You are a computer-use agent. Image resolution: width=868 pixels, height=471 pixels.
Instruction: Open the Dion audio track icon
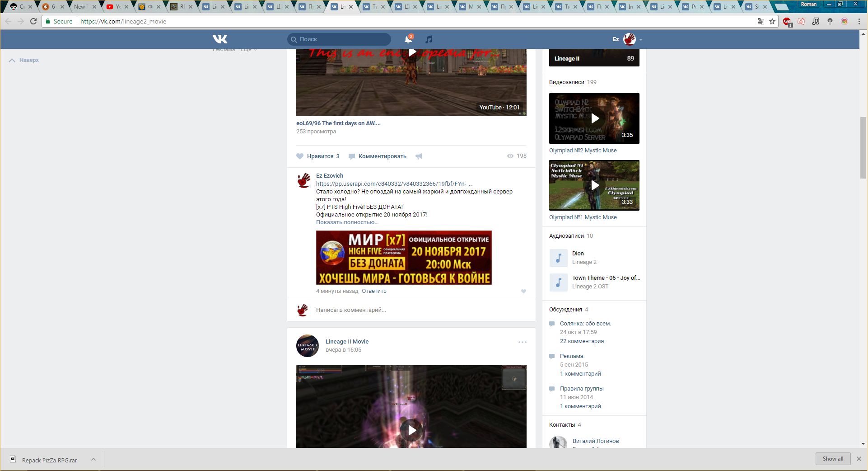click(x=558, y=258)
